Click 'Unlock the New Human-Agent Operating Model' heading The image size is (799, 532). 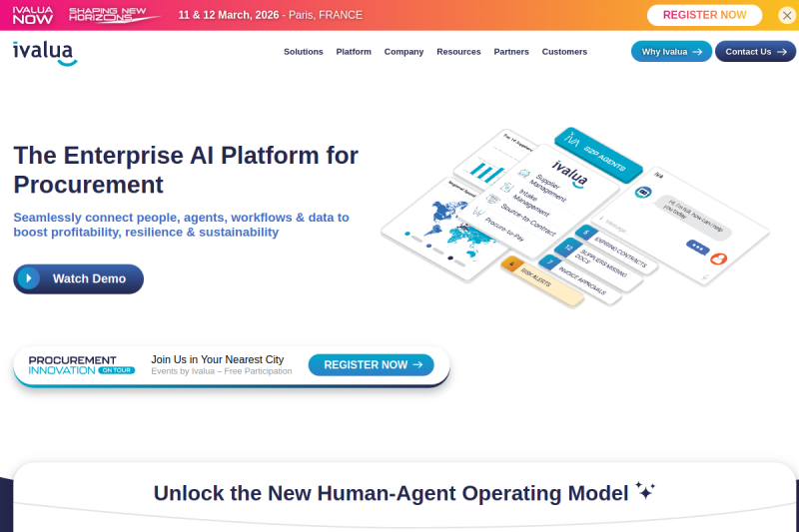tap(391, 493)
